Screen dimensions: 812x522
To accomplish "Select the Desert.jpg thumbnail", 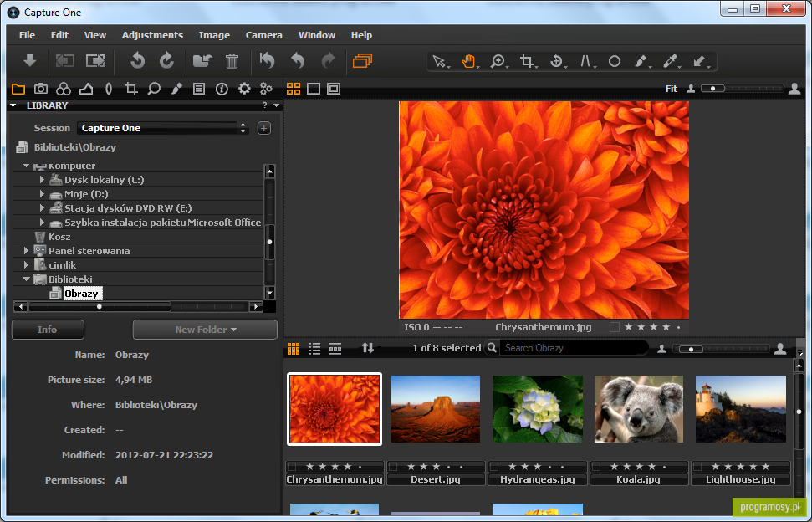I will tap(436, 409).
